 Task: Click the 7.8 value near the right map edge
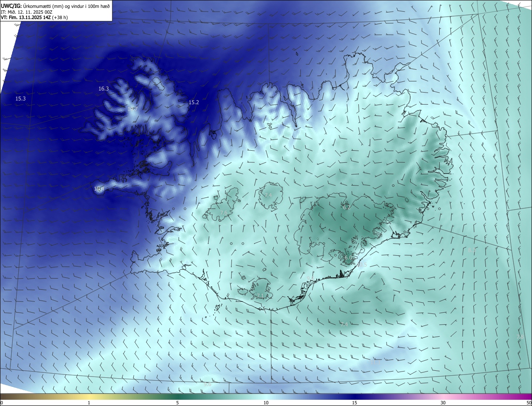(520, 337)
